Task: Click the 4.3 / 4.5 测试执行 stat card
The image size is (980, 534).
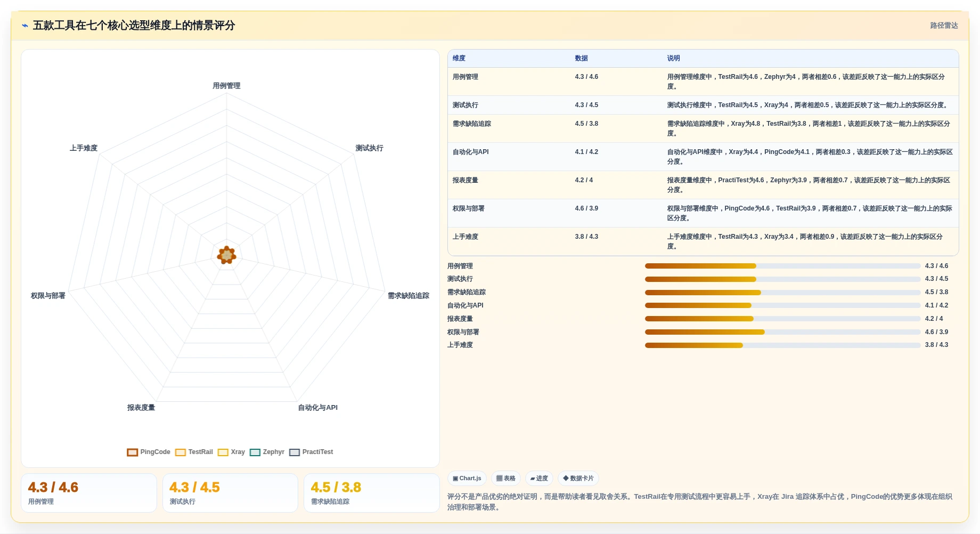Action: pos(230,493)
